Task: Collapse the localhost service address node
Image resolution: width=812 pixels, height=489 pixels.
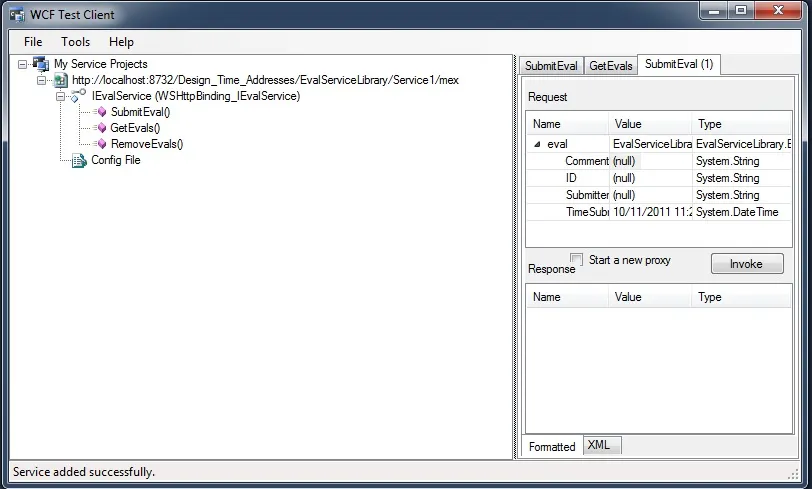Action: click(x=41, y=80)
